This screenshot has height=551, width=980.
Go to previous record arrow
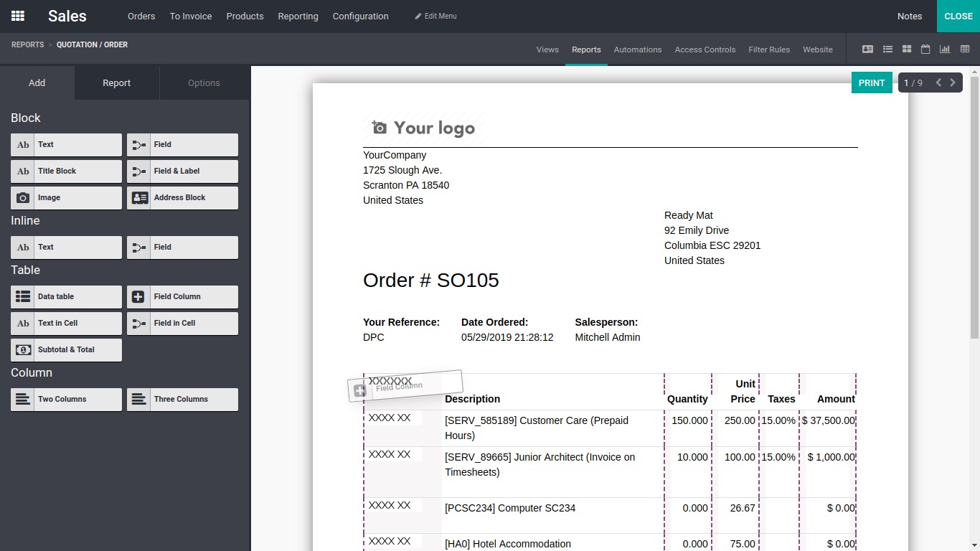click(938, 83)
